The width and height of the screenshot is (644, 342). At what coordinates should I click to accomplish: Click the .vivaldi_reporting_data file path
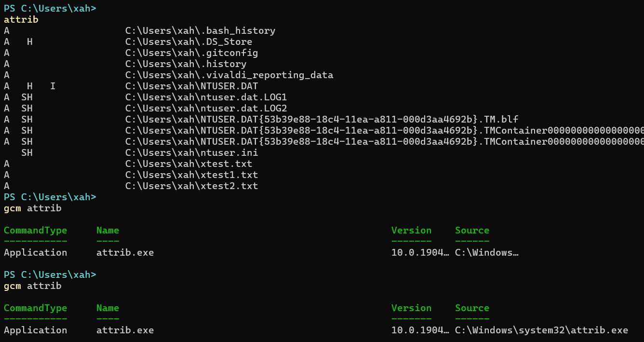coord(229,75)
